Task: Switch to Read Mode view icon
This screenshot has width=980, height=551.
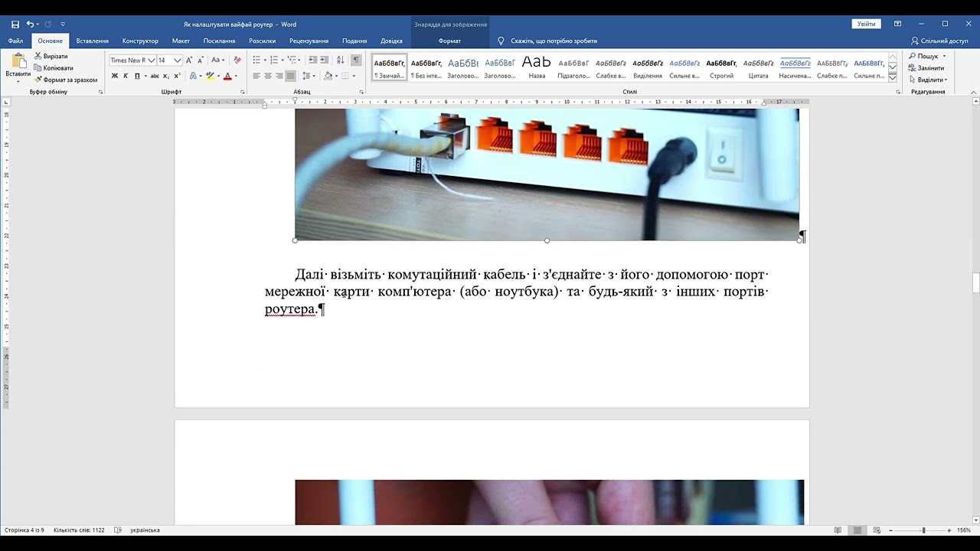Action: (838, 530)
